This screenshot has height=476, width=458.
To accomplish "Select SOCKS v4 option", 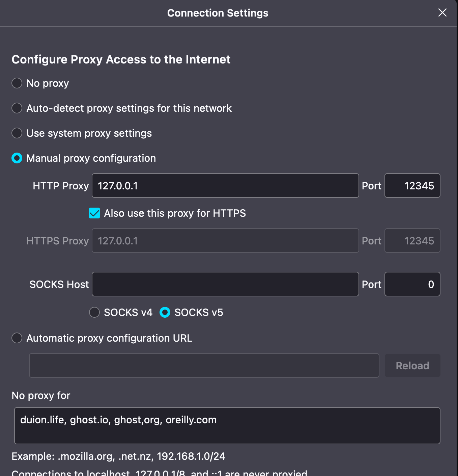I will point(94,312).
